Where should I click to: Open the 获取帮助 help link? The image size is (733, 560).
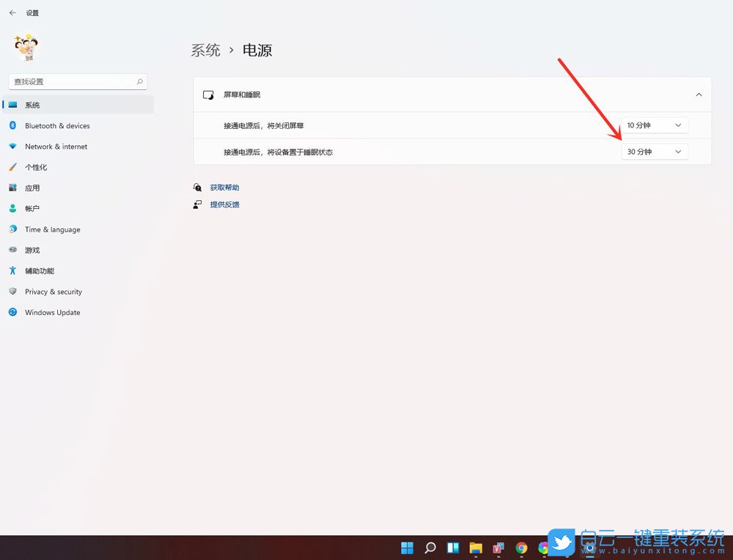225,187
